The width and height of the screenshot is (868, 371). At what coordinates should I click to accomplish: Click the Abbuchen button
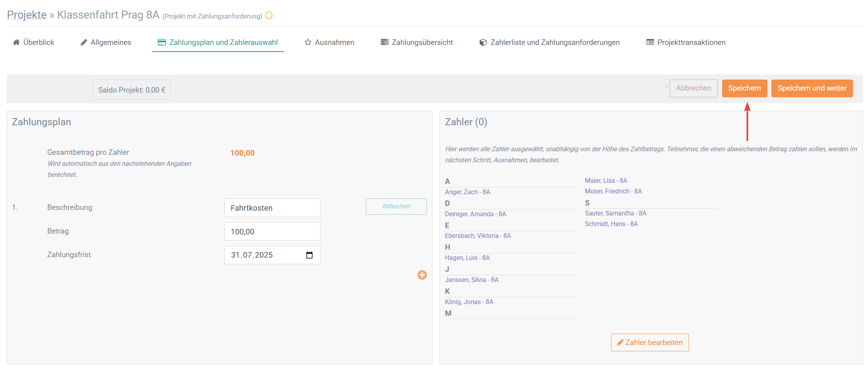coord(396,206)
